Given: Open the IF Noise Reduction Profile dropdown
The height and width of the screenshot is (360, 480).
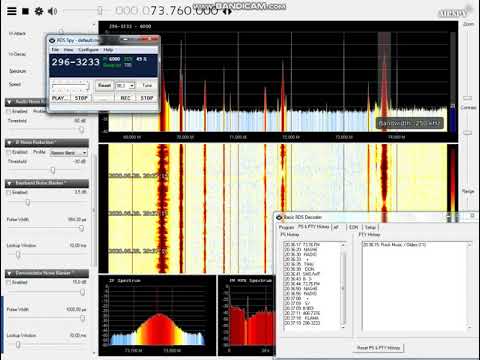Looking at the screenshot, I should (69, 153).
